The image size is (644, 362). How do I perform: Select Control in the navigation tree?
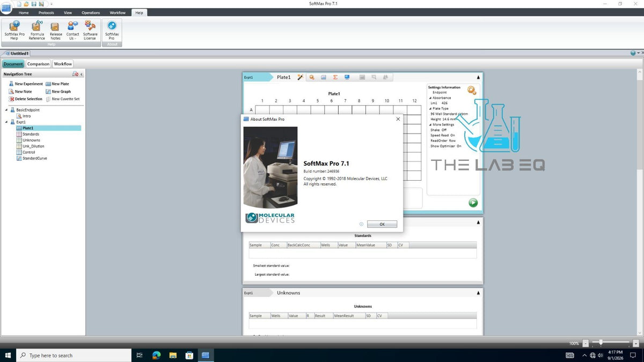[x=26, y=152]
